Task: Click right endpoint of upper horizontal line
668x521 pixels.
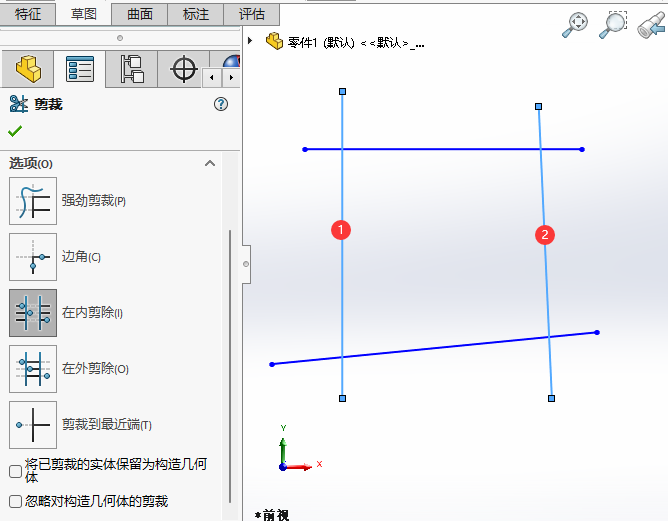Action: (x=582, y=150)
